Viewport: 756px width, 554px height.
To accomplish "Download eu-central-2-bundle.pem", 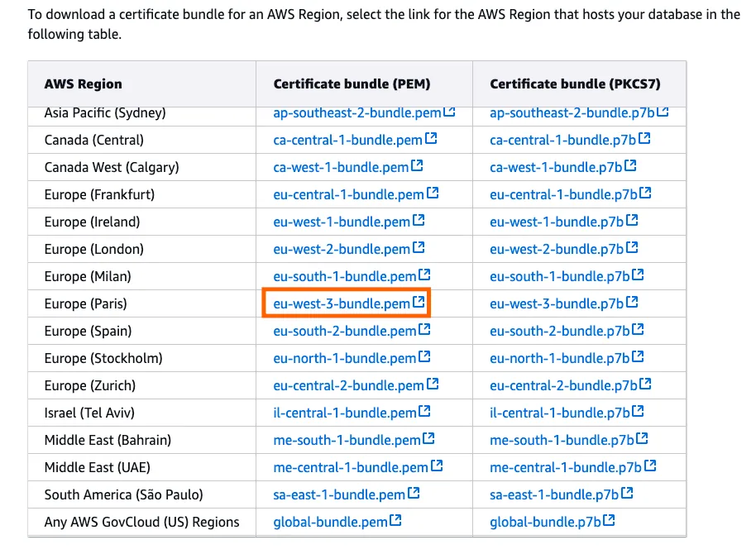I will (356, 385).
